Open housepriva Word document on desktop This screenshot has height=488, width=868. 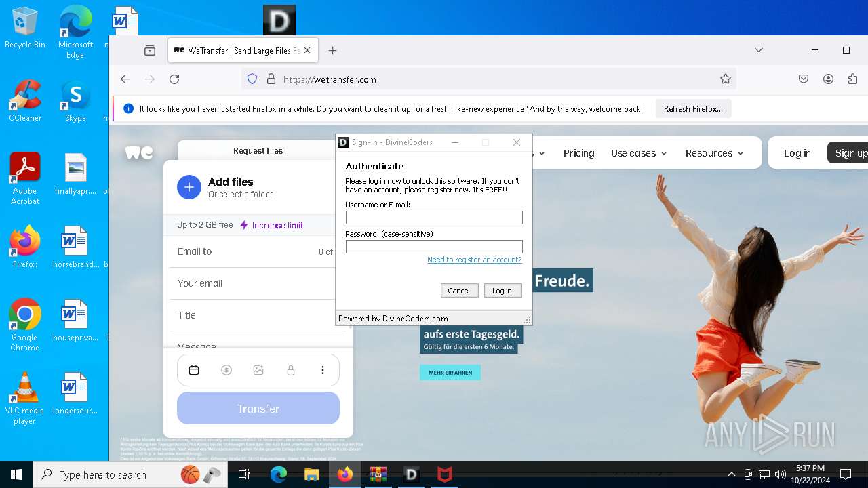click(x=75, y=320)
